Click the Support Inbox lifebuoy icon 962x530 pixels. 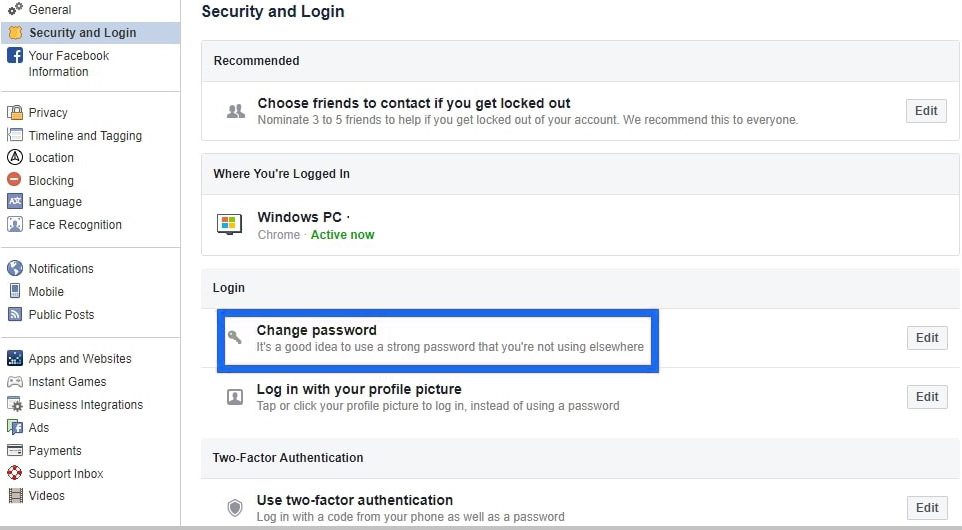(15, 474)
